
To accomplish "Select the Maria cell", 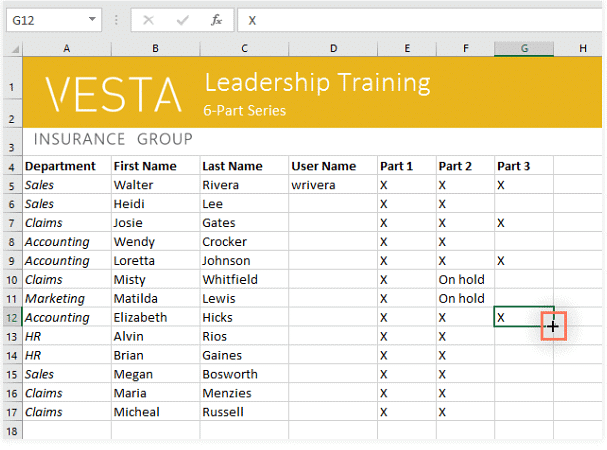I will click(x=156, y=393).
